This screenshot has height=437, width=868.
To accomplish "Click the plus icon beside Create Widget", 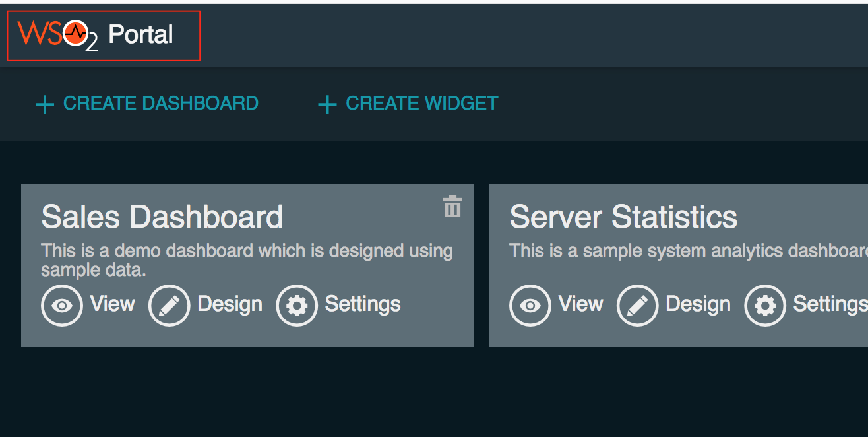I will 327,104.
